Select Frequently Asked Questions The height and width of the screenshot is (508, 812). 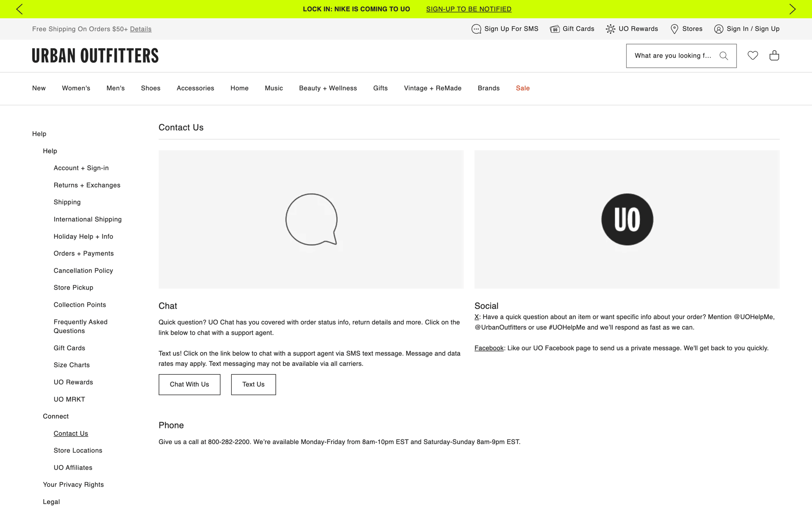(x=80, y=326)
